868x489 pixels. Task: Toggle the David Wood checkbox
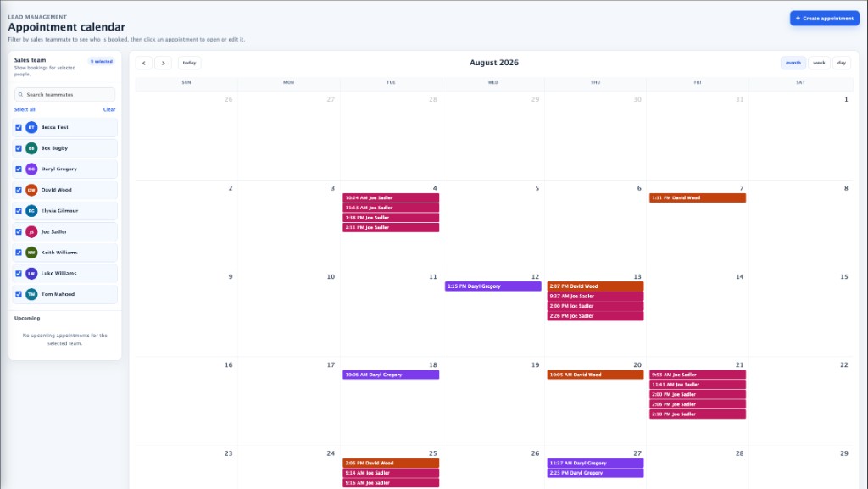19,190
